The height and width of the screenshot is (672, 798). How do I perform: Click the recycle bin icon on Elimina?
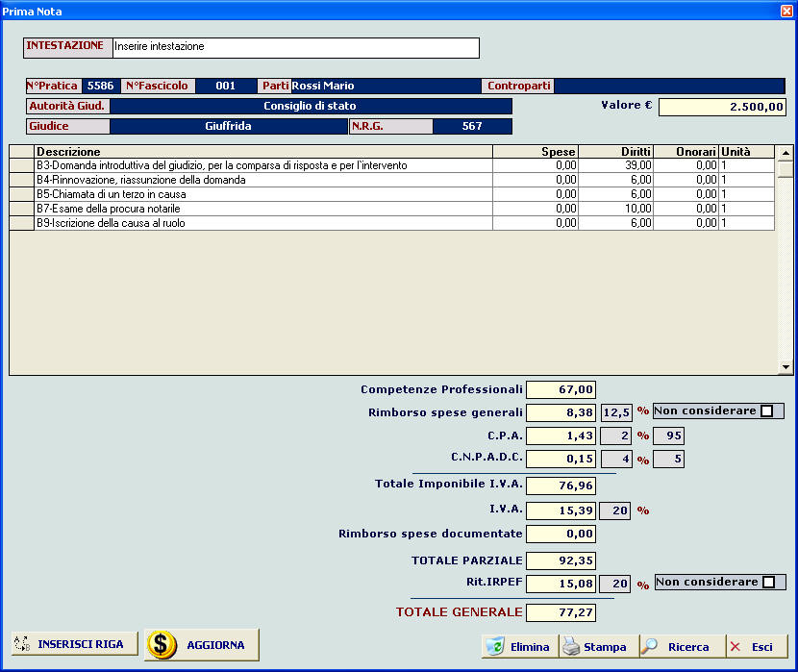point(495,646)
